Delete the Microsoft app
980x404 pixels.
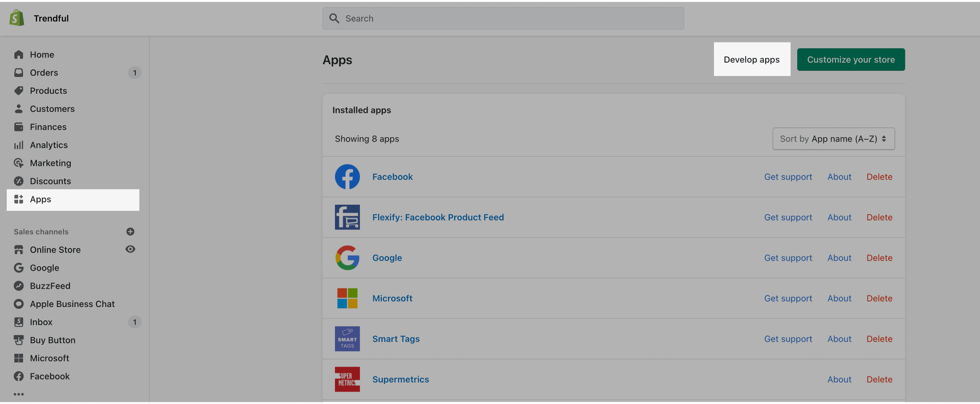coord(880,298)
